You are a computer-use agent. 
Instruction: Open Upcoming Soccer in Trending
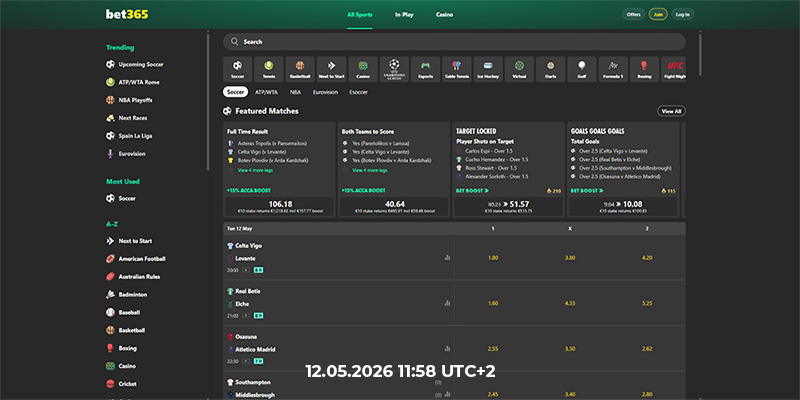tap(135, 64)
